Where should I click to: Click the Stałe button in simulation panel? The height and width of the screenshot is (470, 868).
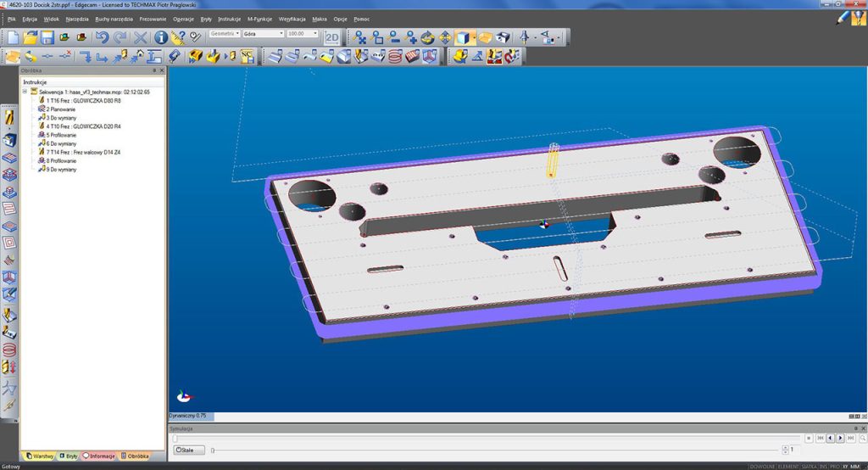tap(189, 450)
